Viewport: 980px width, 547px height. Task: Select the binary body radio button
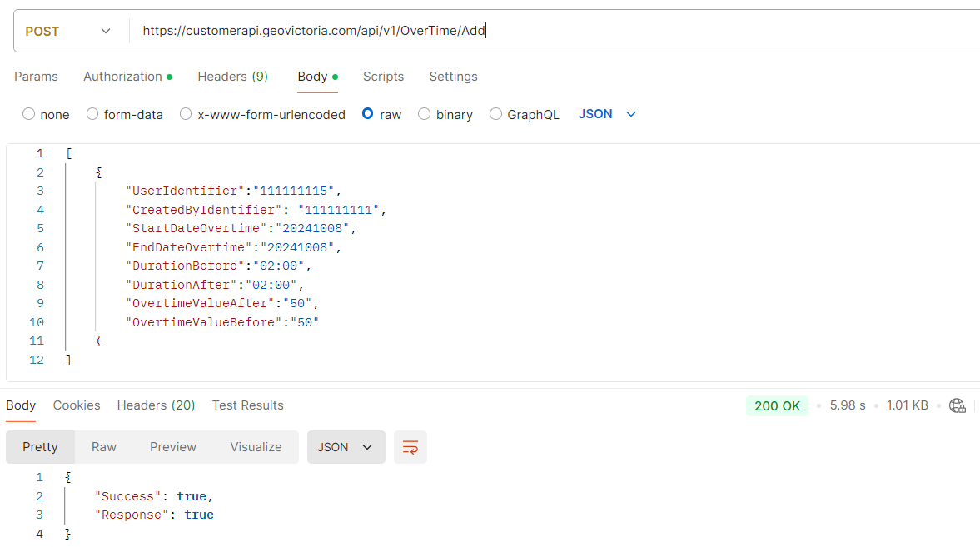425,114
